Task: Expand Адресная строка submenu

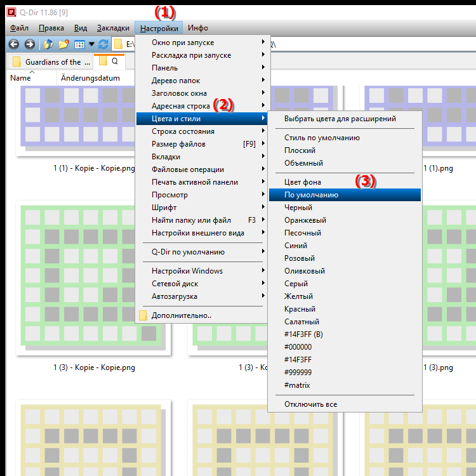Action: pyautogui.click(x=202, y=106)
